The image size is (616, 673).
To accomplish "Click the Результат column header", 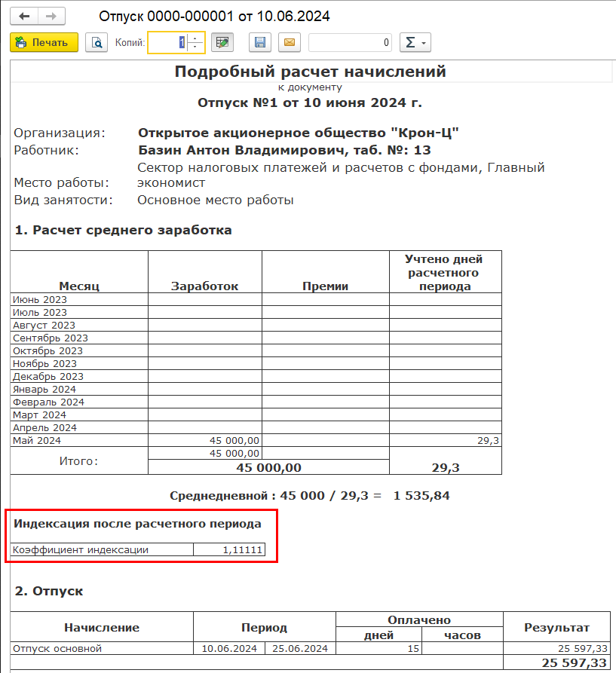I will tap(556, 627).
